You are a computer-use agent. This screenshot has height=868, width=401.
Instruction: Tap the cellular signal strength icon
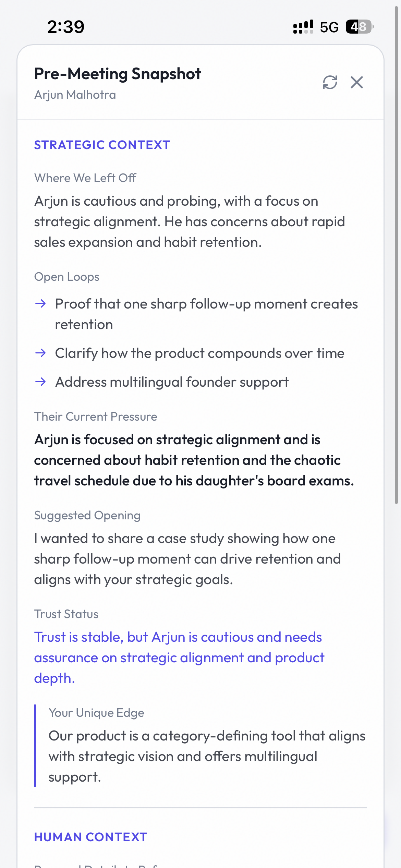coord(303,27)
